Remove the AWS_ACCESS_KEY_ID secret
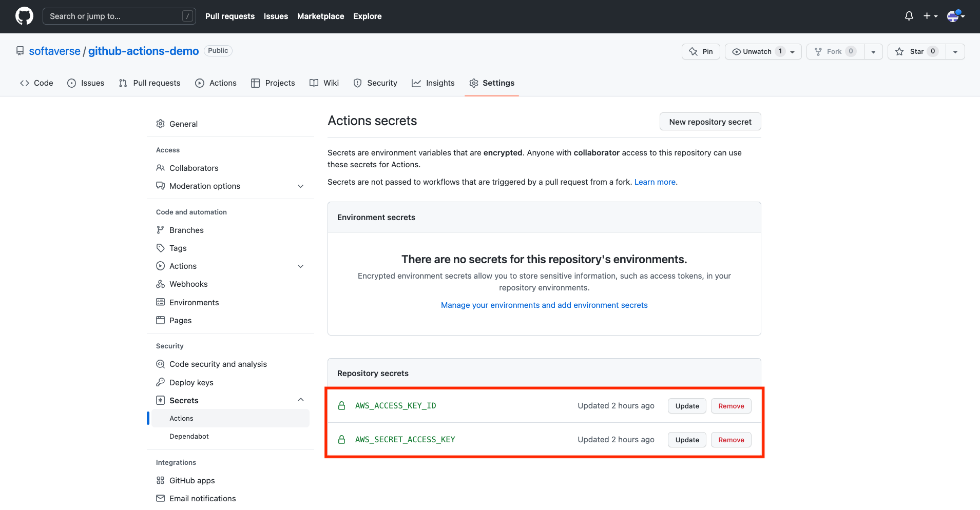Image resolution: width=980 pixels, height=510 pixels. point(731,406)
